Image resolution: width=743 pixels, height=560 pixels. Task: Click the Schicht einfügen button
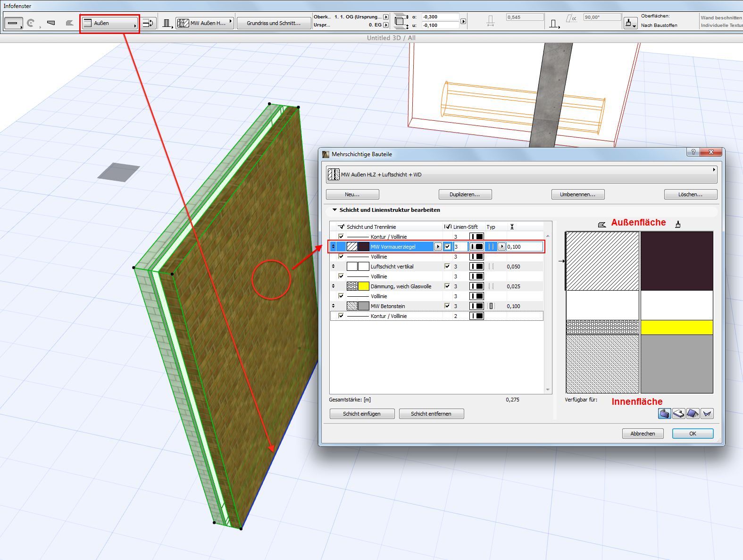click(x=361, y=414)
